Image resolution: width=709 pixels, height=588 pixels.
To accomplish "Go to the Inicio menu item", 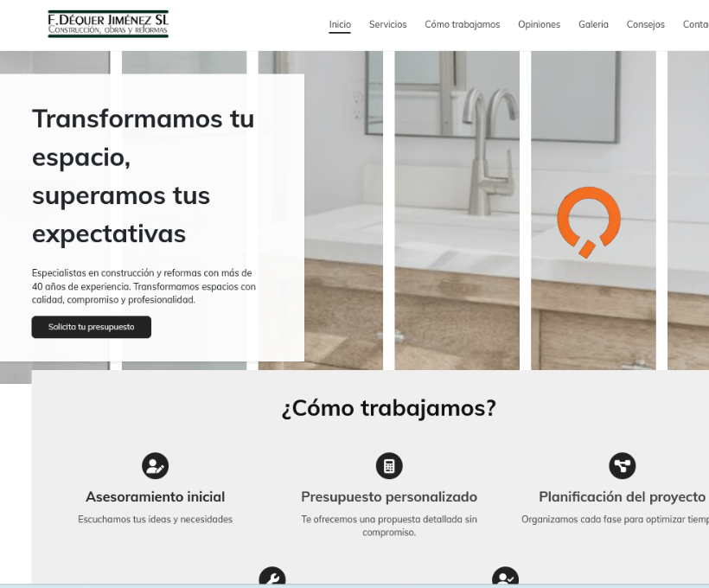I will pyautogui.click(x=340, y=24).
